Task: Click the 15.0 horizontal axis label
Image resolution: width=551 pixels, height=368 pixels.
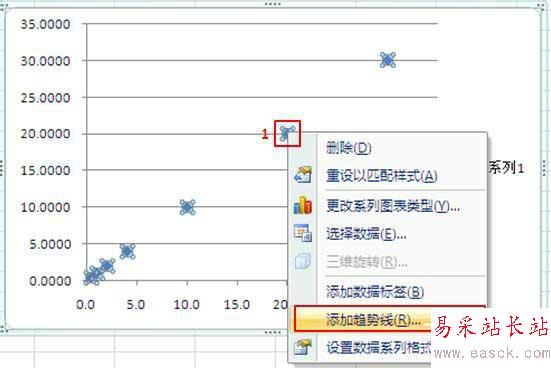Action: (237, 304)
